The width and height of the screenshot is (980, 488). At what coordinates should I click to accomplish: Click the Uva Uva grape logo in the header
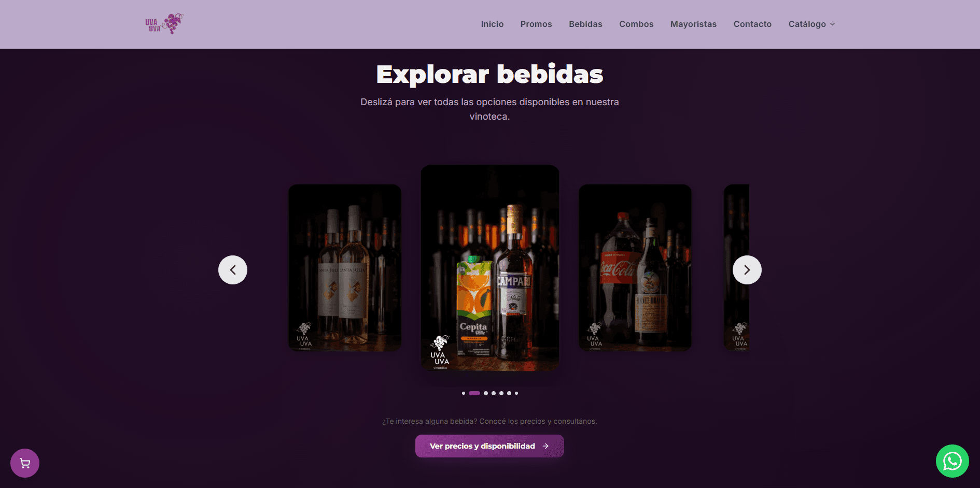click(x=164, y=24)
